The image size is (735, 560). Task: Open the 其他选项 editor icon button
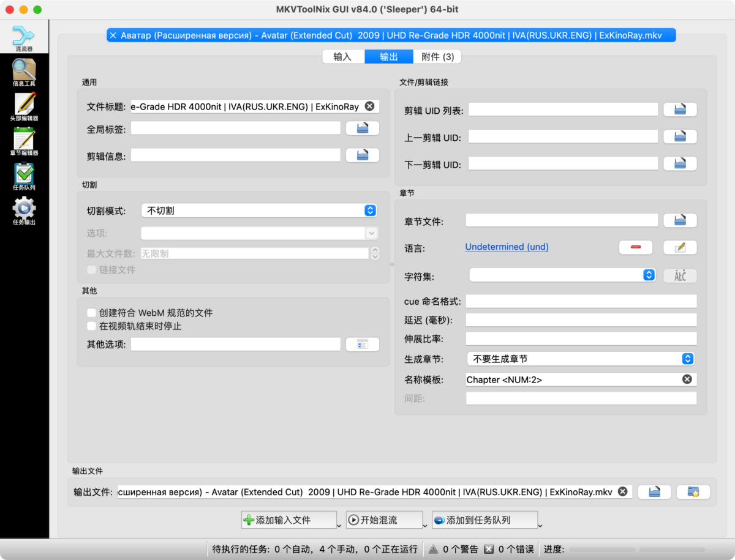(x=363, y=345)
